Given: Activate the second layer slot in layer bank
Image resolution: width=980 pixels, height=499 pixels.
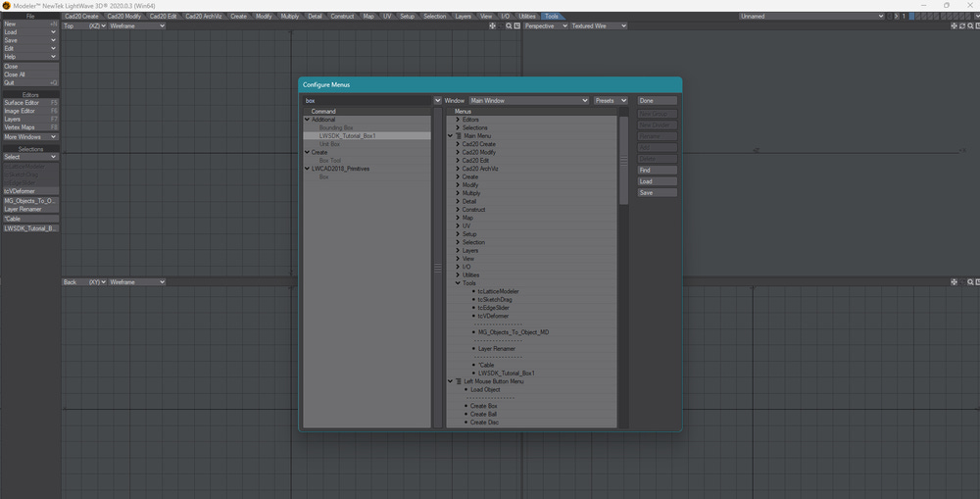Looking at the screenshot, I should click(918, 17).
